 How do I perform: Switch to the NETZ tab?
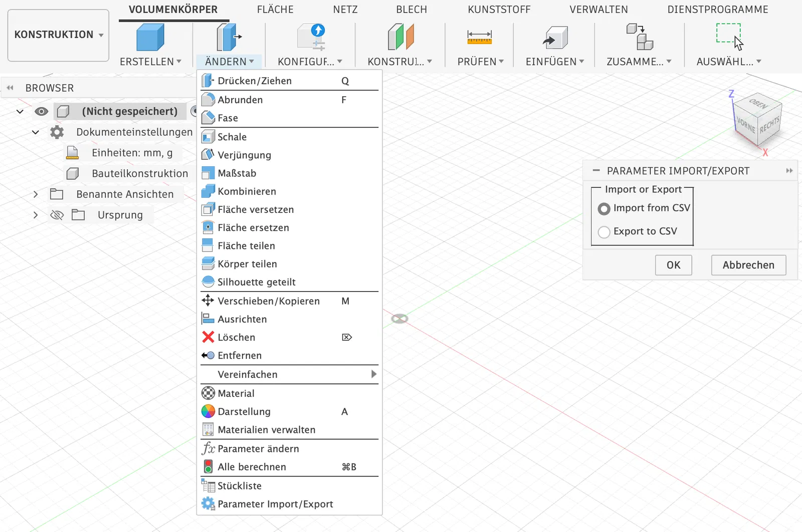coord(345,10)
